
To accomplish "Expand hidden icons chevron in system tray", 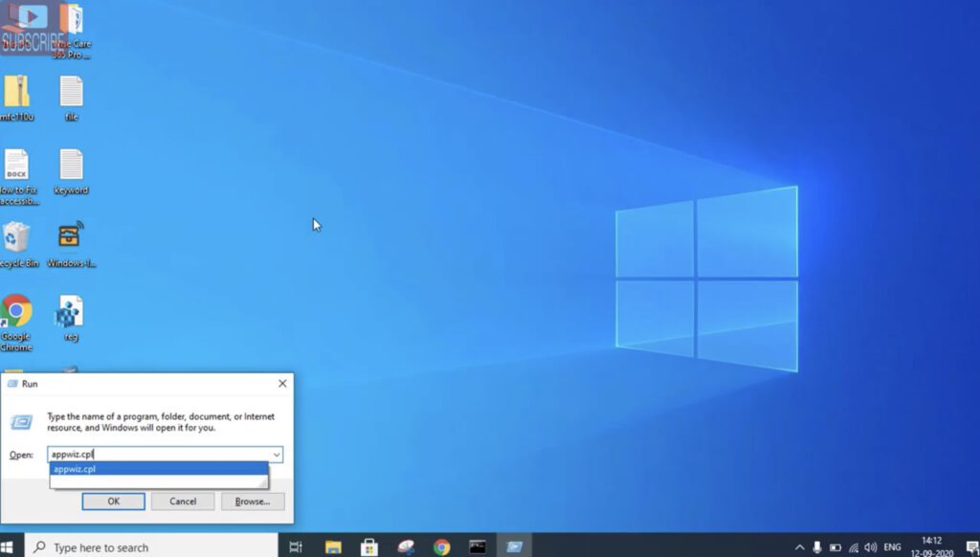I will coord(800,546).
